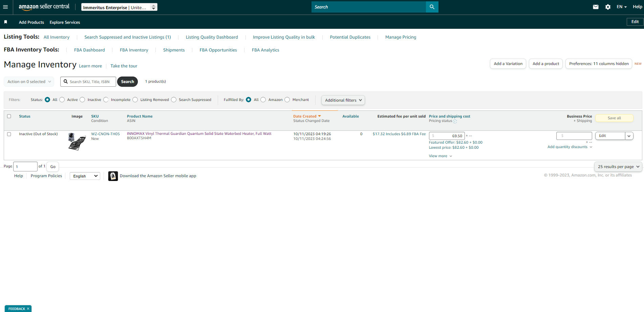Check the WZ-CNON-TH05 row checkbox
644x312 pixels.
(9, 134)
